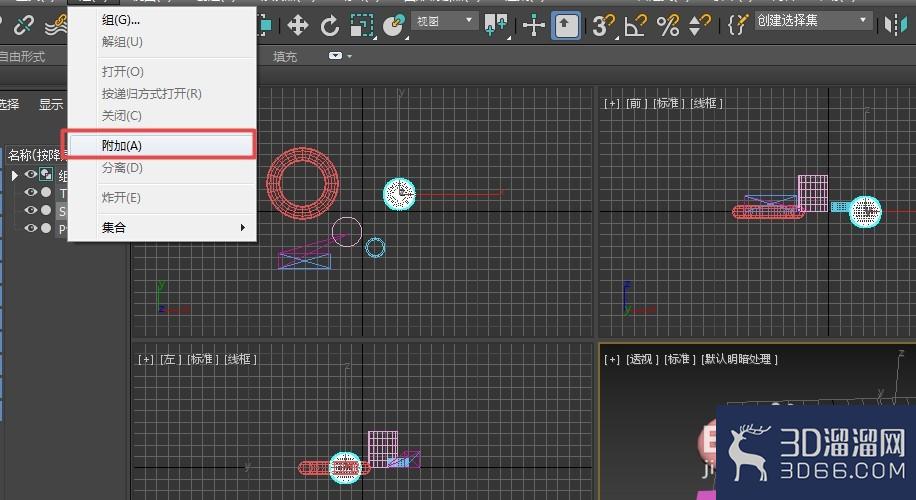Click [默认明暗处理] shading label
This screenshot has height=500, width=916.
tap(740, 359)
